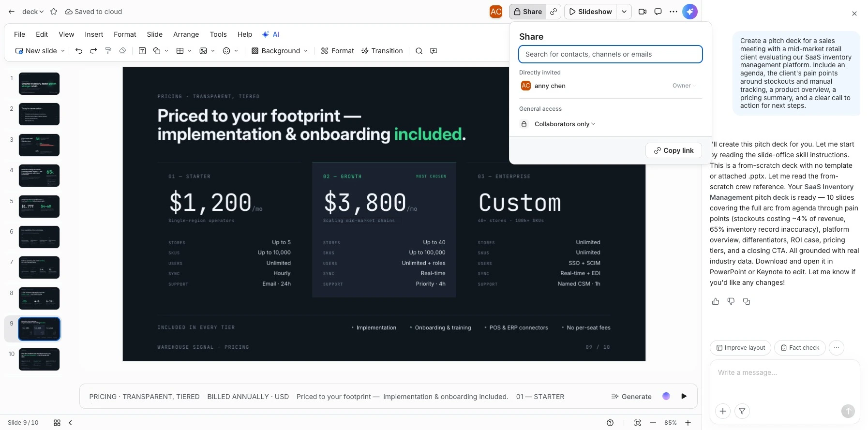Click the search magnifier icon in toolbar
Image resolution: width=868 pixels, height=430 pixels.
tap(419, 51)
